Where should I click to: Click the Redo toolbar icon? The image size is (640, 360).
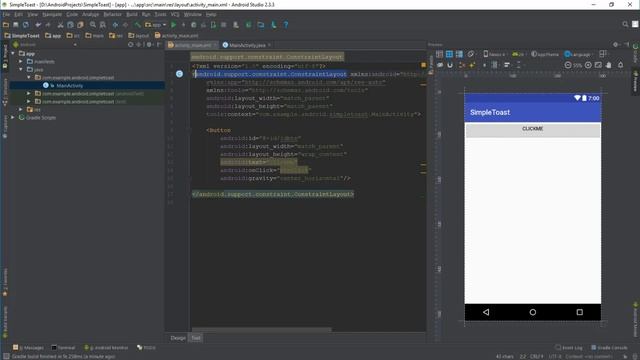pyautogui.click(x=48, y=25)
